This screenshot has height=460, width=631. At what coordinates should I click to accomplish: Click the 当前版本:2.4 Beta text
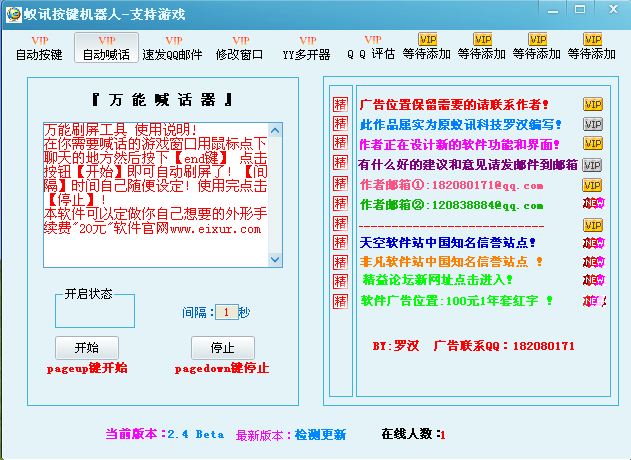pos(165,434)
